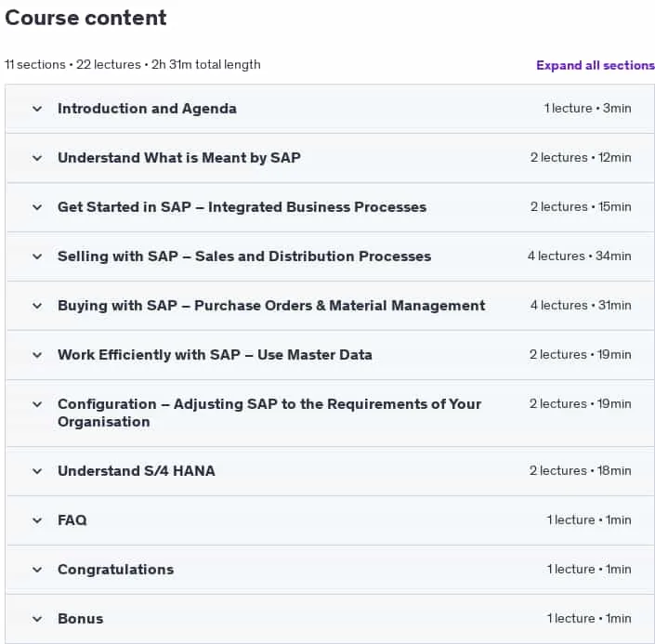Toggle chevron for Selling with SAP section
Viewport: 655px width, 644px height.
(37, 256)
